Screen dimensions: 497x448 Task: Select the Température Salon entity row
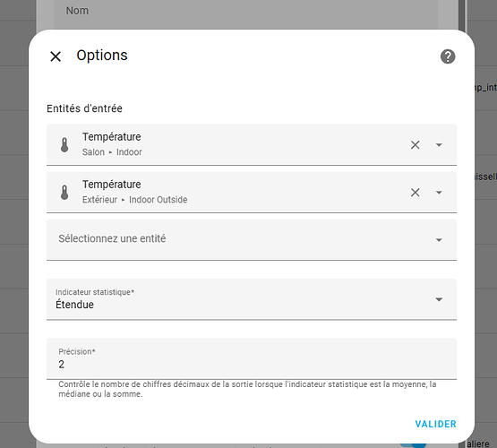coord(252,144)
